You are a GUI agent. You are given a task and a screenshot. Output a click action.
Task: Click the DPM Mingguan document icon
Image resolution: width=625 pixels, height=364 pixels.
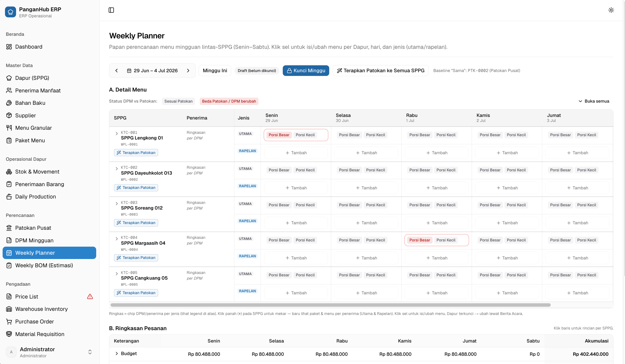coord(9,240)
